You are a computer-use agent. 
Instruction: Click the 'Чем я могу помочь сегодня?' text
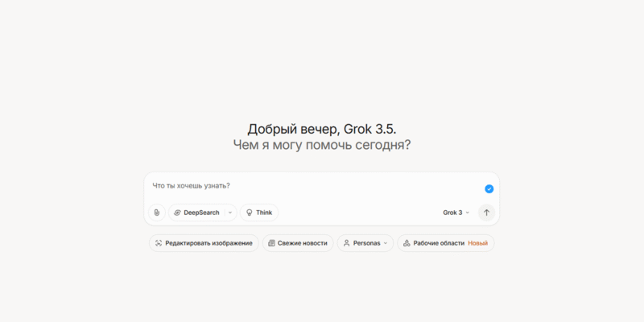pyautogui.click(x=322, y=145)
